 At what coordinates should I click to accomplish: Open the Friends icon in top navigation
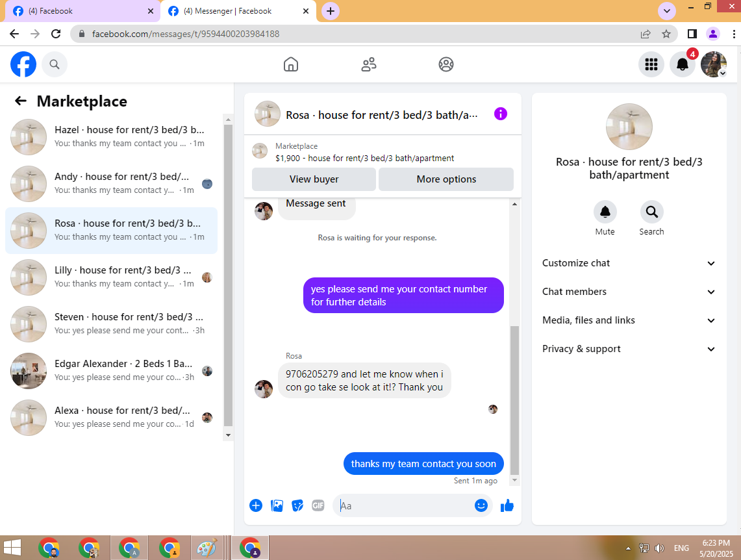coord(369,64)
